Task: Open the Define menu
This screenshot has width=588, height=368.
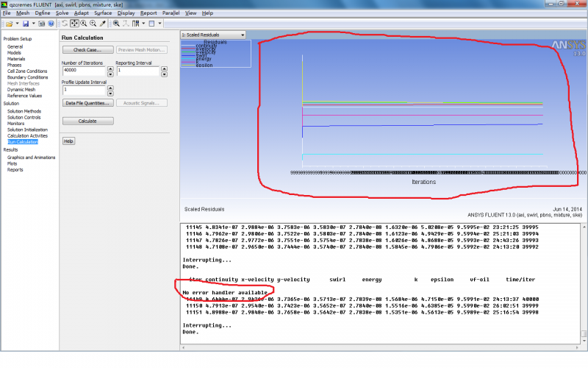Action: [43, 13]
